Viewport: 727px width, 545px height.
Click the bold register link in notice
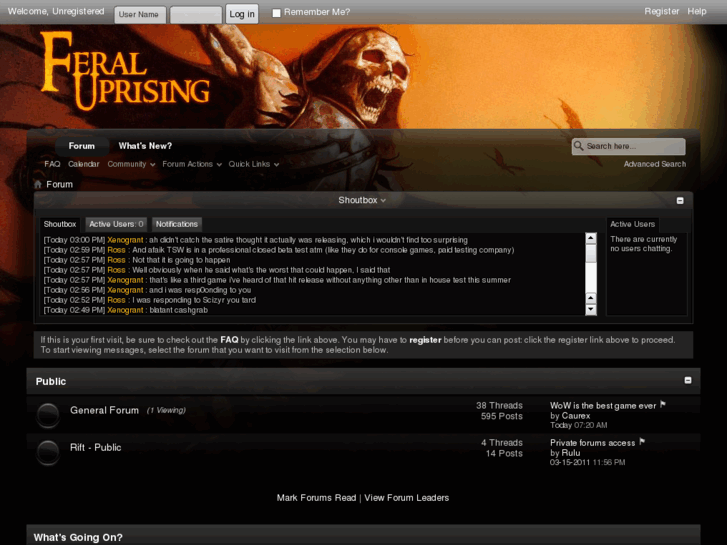[425, 340]
